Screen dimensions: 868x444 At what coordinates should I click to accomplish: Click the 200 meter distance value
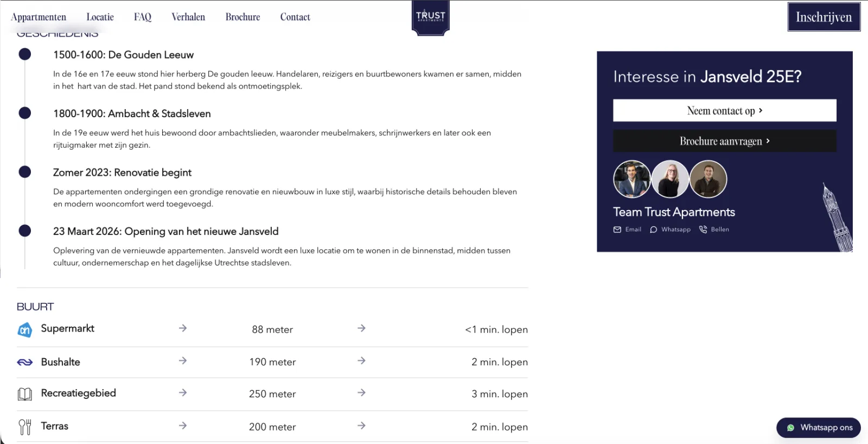[272, 427]
